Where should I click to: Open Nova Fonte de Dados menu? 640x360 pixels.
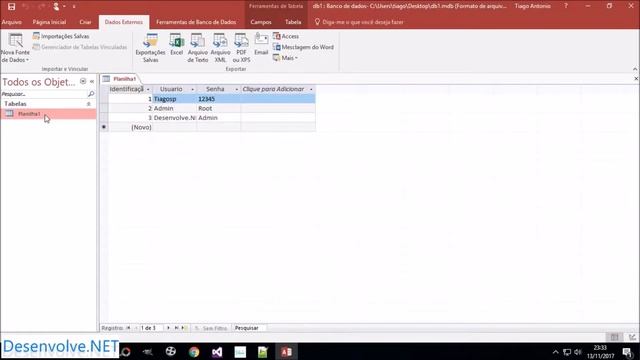pos(16,48)
